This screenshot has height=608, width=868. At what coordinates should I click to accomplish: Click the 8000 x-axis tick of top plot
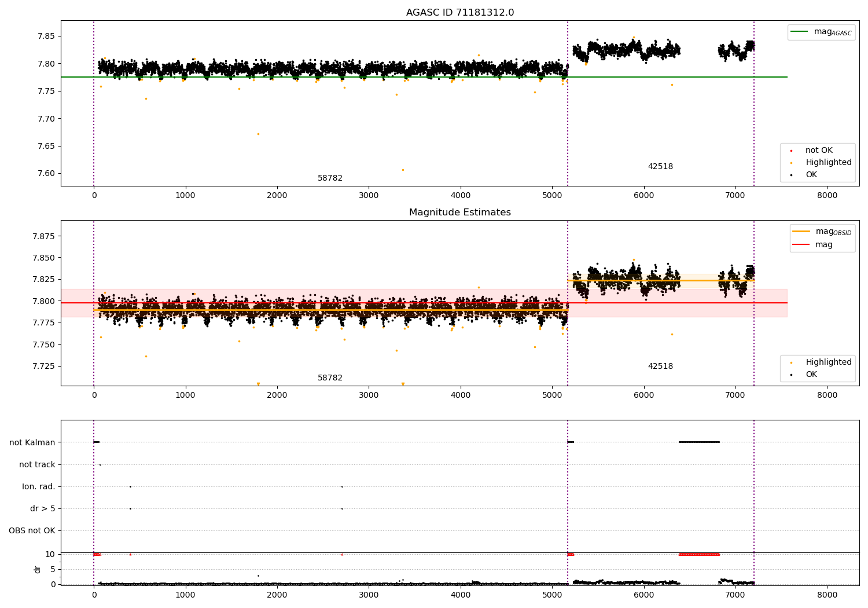tap(827, 196)
